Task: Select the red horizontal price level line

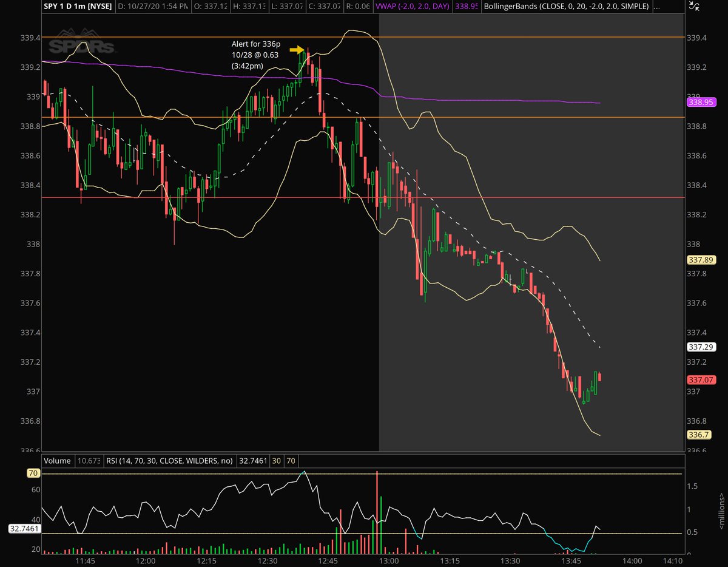Action: pyautogui.click(x=363, y=197)
